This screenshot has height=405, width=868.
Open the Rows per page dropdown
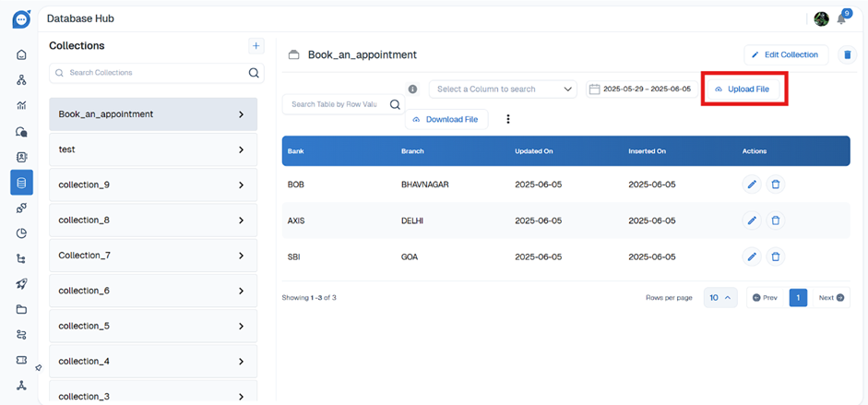tap(720, 297)
